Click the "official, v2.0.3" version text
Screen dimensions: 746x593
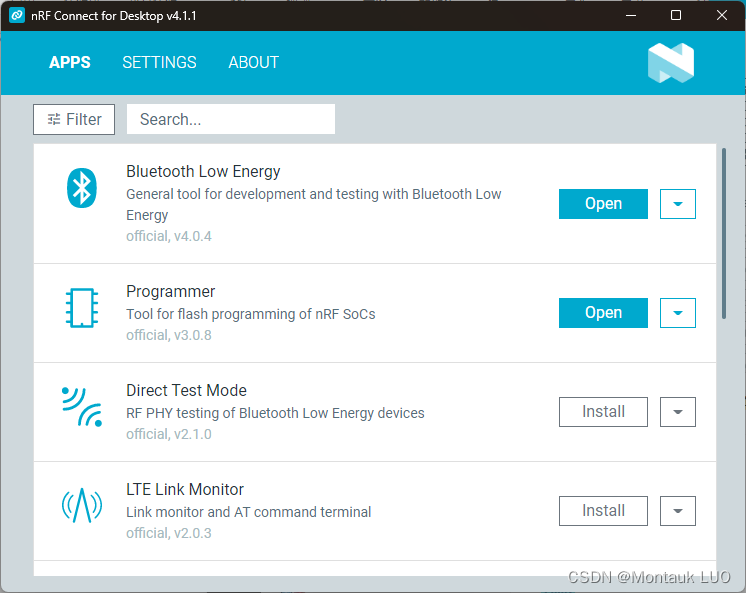(169, 533)
